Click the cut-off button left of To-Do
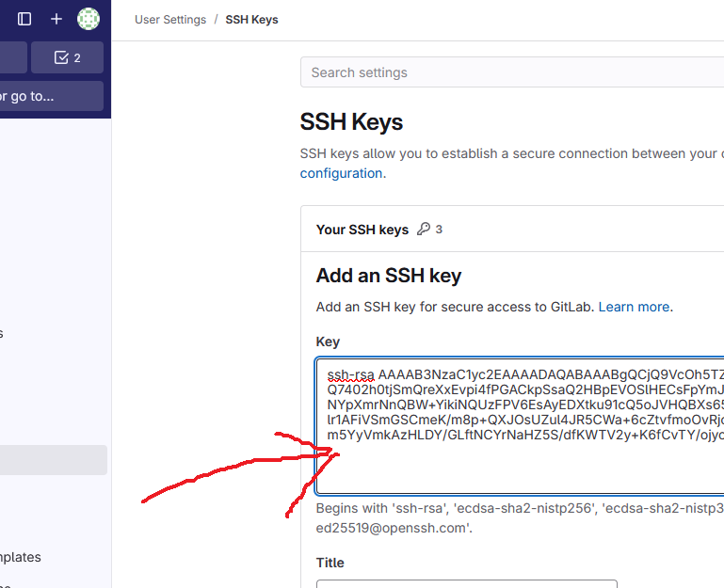 click(x=12, y=57)
